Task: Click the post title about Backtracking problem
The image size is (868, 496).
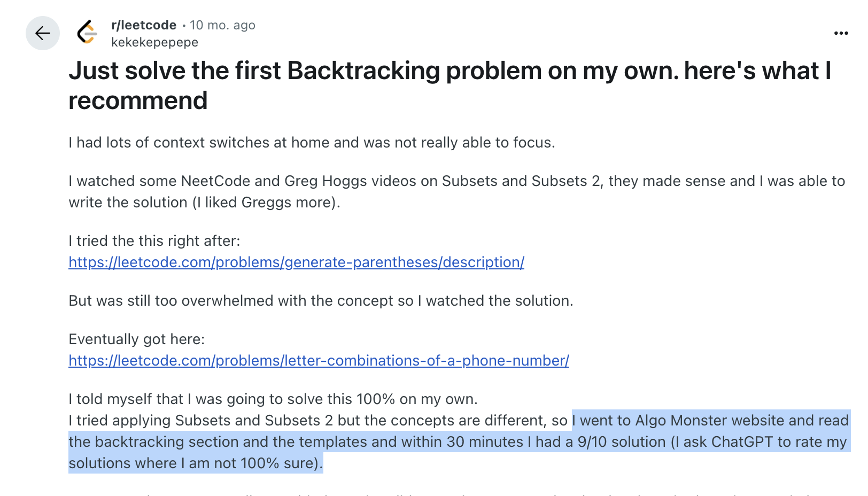Action: tap(450, 86)
